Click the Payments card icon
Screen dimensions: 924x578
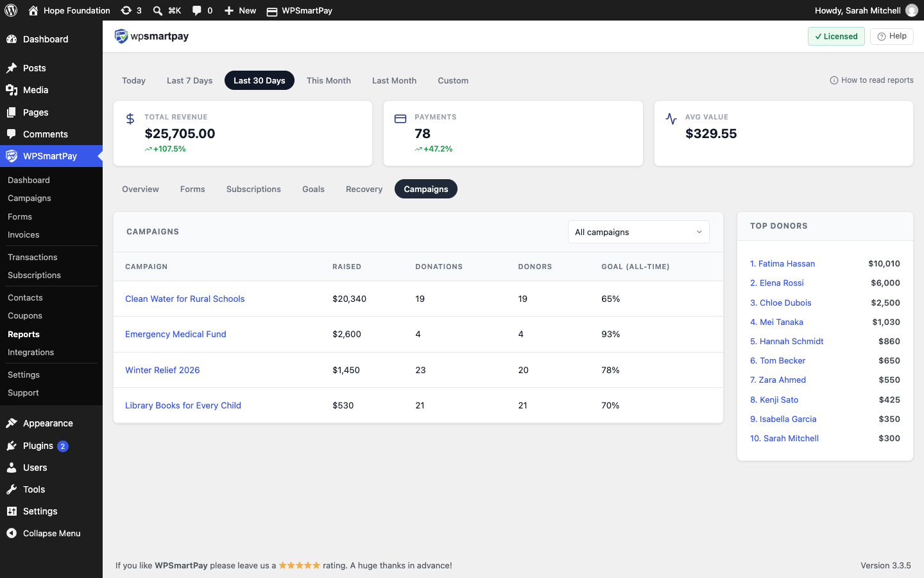400,119
